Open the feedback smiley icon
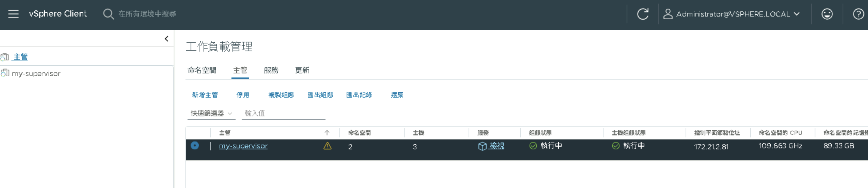The image size is (868, 188). pyautogui.click(x=827, y=14)
